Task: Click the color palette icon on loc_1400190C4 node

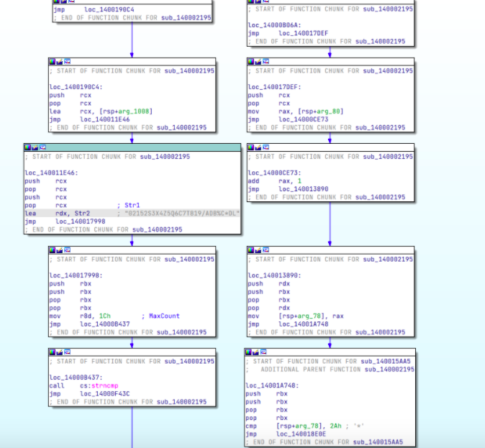Action: 52,62
